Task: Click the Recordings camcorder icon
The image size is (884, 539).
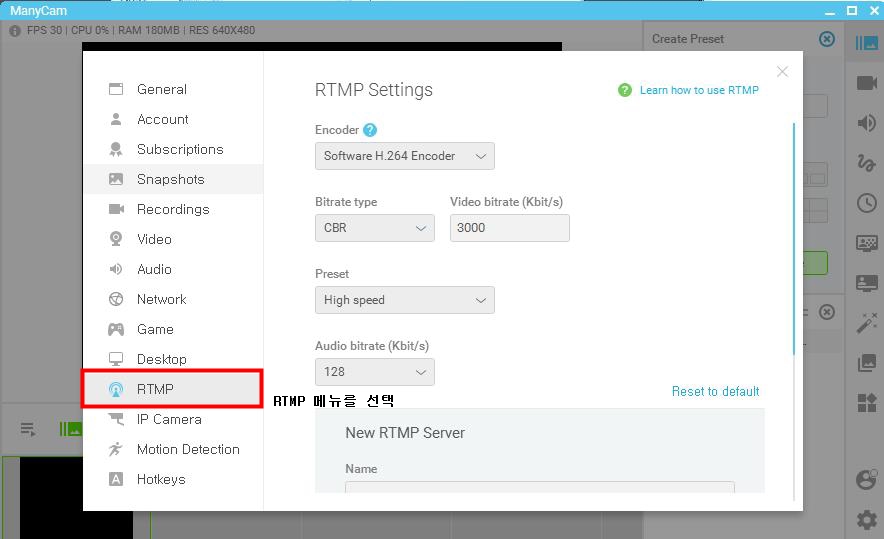Action: tap(116, 209)
